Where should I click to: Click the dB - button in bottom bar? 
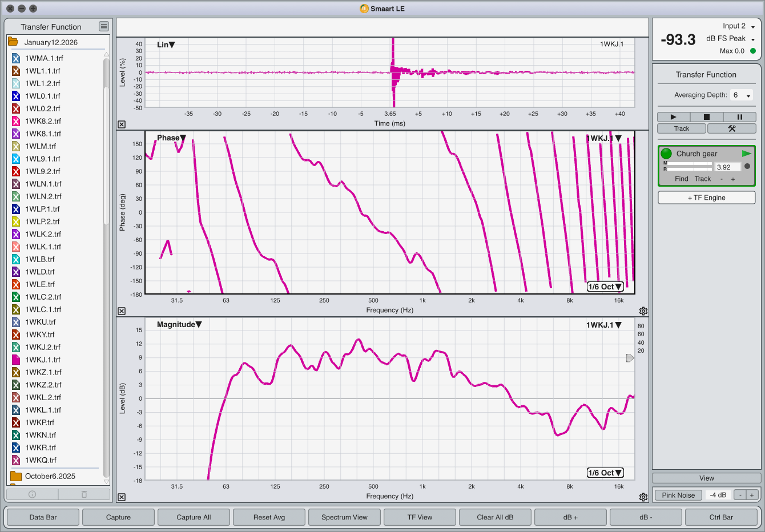(646, 517)
